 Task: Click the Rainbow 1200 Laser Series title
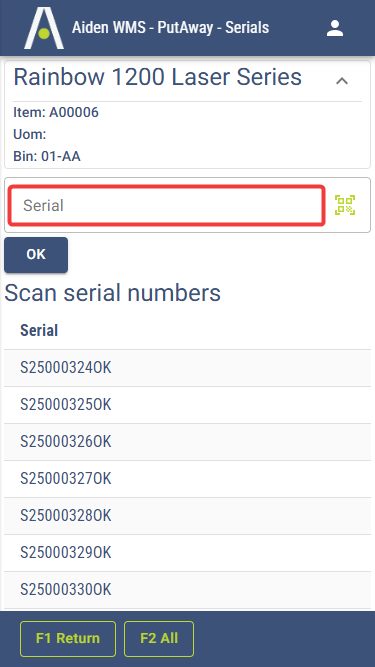(157, 77)
